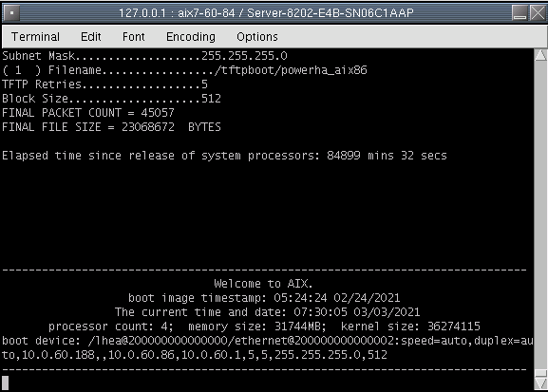
Task: Click the Subnet Mask 255.255.255.0 line
Action: click(x=144, y=56)
